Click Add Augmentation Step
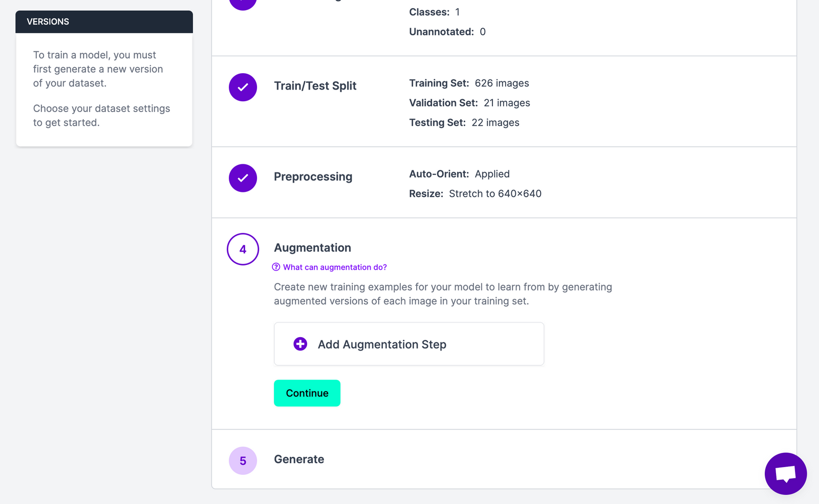819x504 pixels. [408, 344]
